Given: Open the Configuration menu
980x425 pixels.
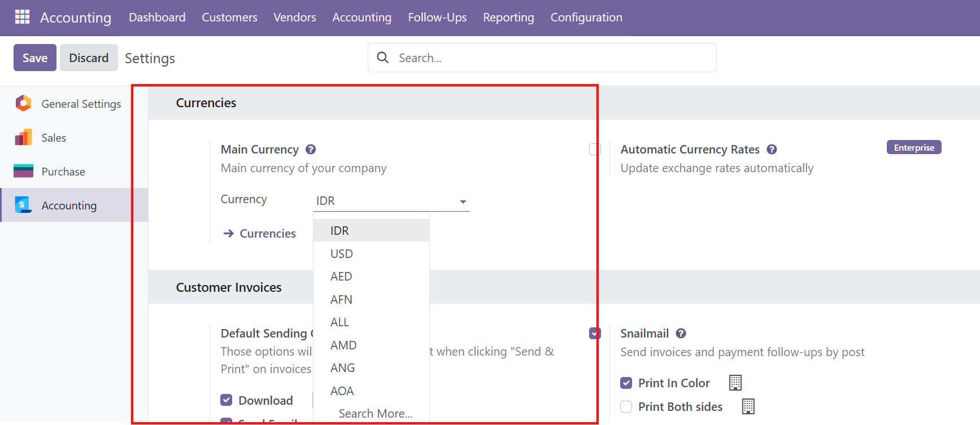Looking at the screenshot, I should point(586,17).
